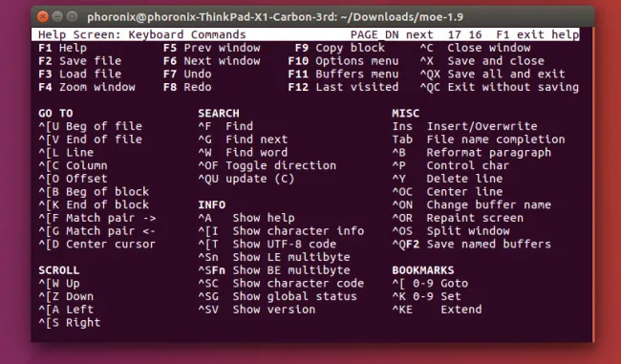
Task: Click the '^A Show help' entry
Action: pos(246,218)
